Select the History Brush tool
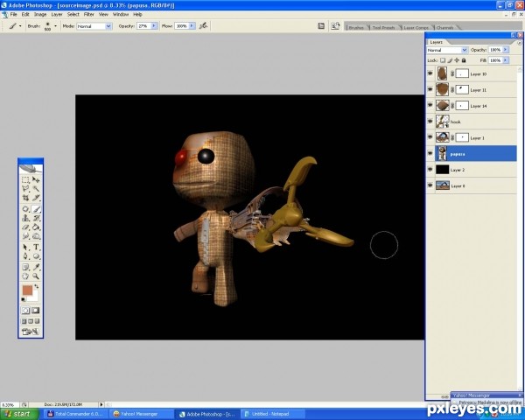This screenshot has height=420, width=525. pyautogui.click(x=36, y=219)
